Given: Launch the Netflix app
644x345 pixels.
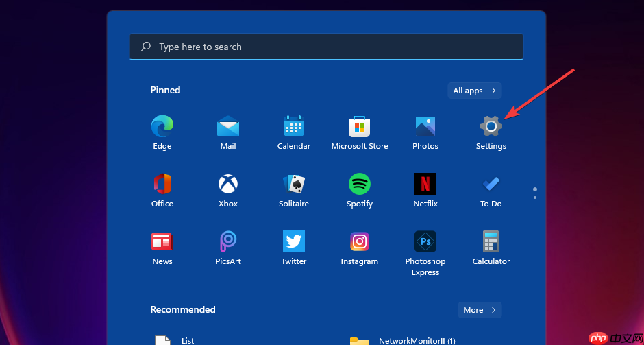Looking at the screenshot, I should click(x=425, y=184).
